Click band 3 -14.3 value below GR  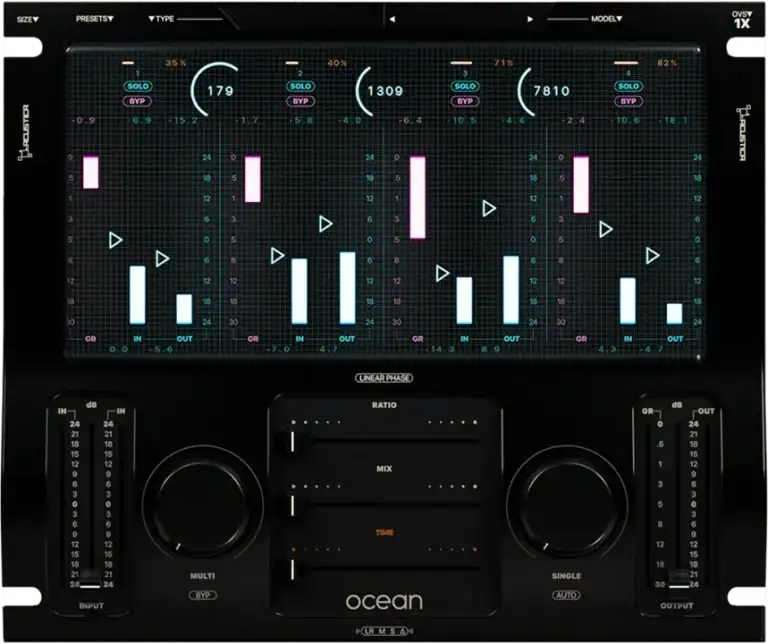(440, 349)
